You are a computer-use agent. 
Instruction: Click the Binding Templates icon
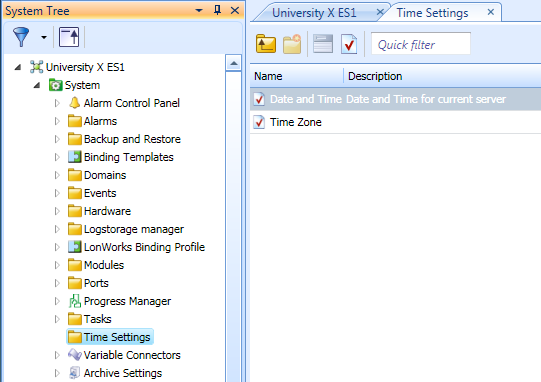click(x=75, y=157)
